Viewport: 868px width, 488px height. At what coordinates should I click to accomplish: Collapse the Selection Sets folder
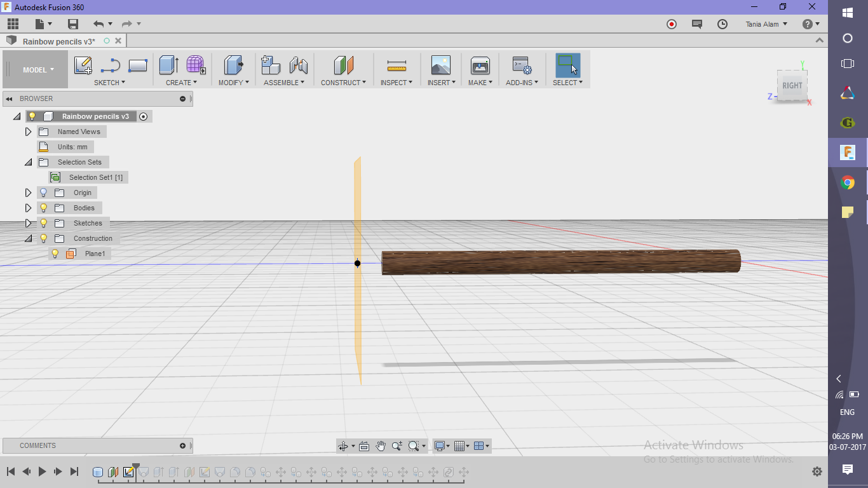pyautogui.click(x=28, y=162)
